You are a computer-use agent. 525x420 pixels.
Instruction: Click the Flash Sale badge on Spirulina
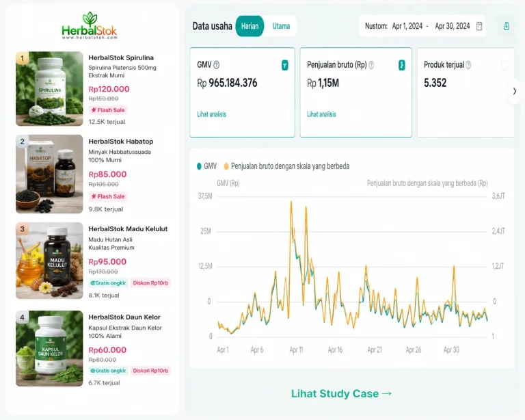[108, 110]
